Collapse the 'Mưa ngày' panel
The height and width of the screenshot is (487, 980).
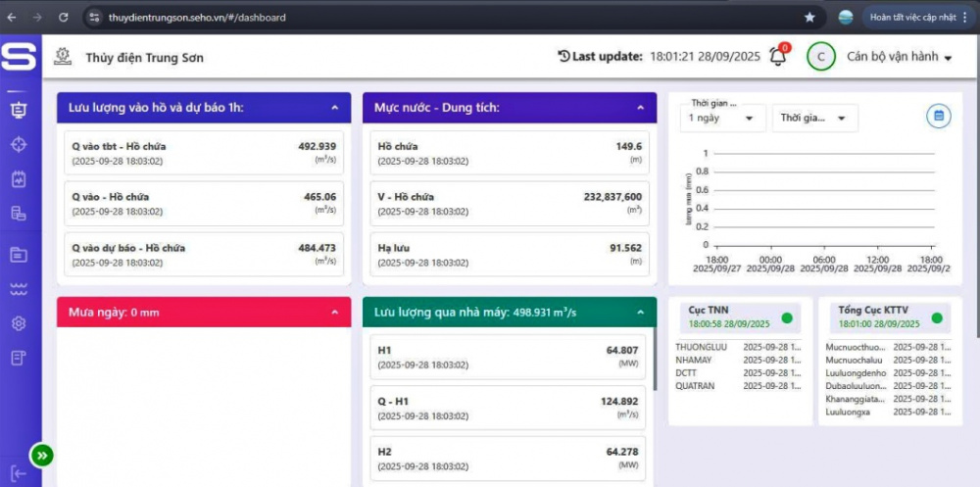(334, 313)
